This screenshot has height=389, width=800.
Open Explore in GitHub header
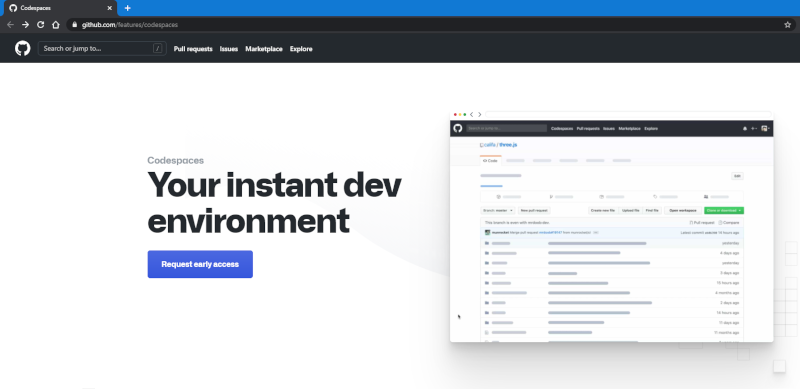pyautogui.click(x=301, y=49)
